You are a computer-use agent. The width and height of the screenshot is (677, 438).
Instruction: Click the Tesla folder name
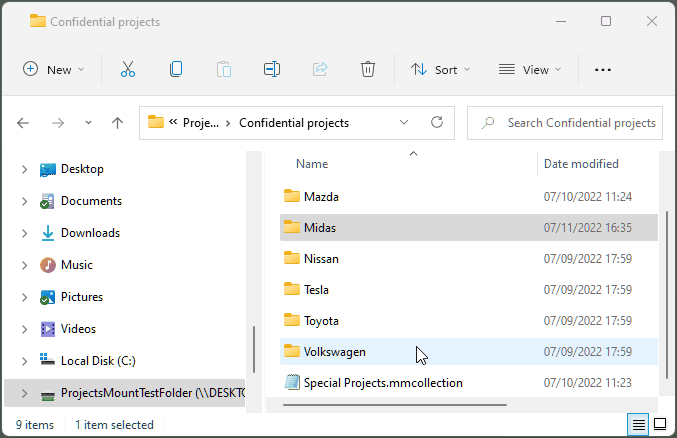(316, 290)
